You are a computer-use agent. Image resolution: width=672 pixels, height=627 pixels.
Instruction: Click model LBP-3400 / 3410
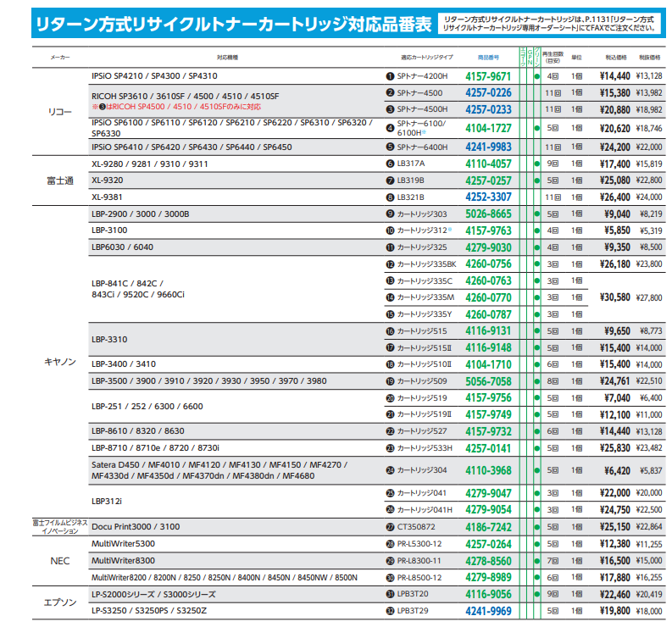point(124,364)
